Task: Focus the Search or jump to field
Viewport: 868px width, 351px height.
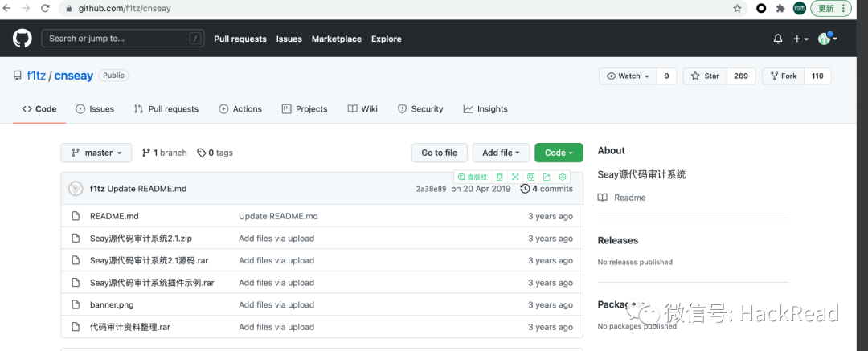Action: point(123,39)
